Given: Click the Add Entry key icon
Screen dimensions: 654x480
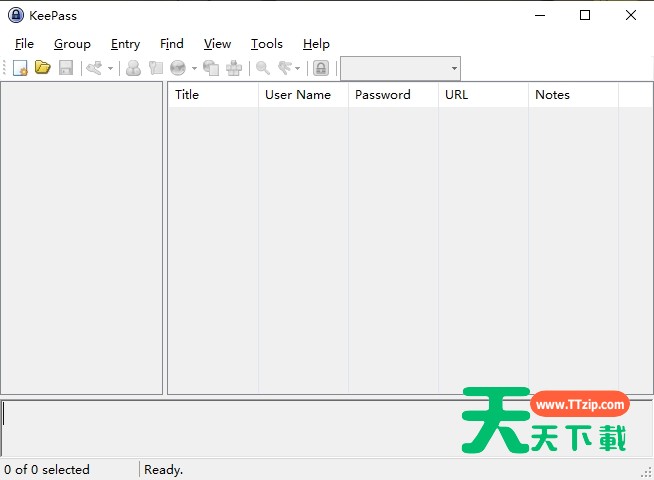Looking at the screenshot, I should pyautogui.click(x=94, y=68).
